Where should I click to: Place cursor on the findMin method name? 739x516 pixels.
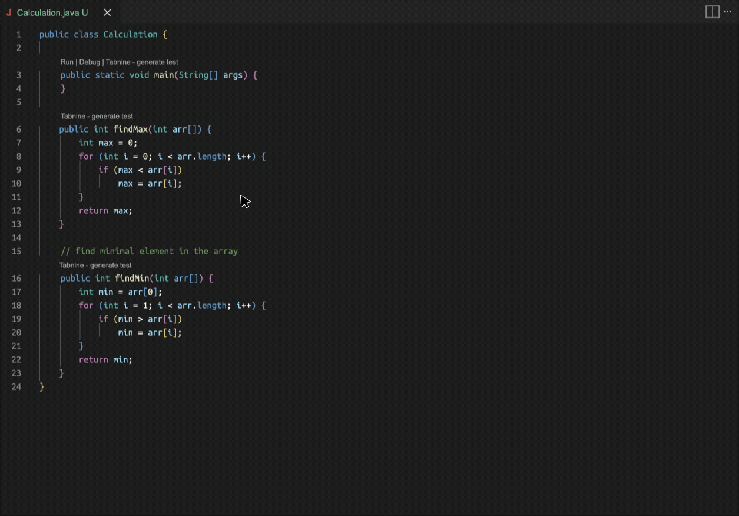point(131,278)
